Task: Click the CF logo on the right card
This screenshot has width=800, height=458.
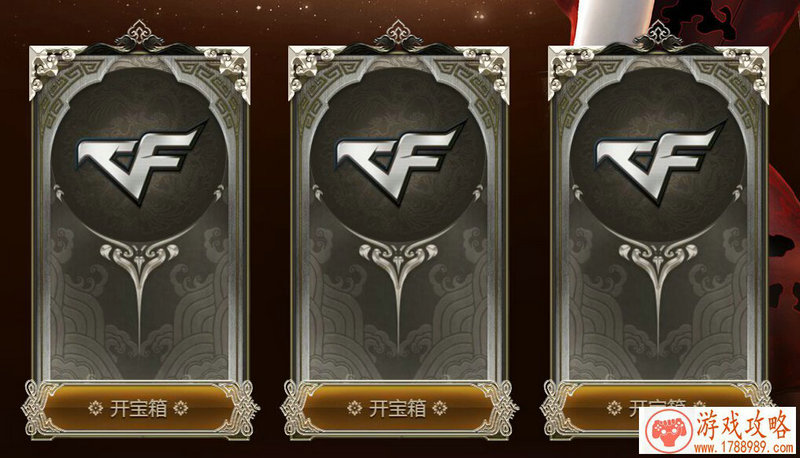Action: pos(660,161)
